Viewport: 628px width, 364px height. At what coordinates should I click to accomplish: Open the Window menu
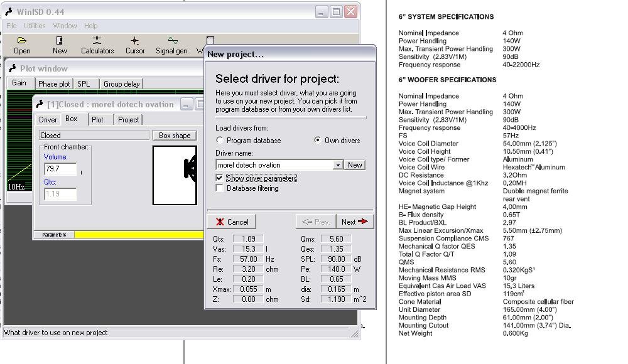click(65, 26)
